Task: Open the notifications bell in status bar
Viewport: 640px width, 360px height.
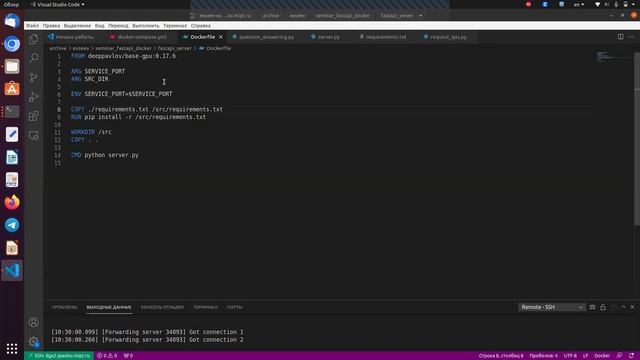Action: point(631,356)
